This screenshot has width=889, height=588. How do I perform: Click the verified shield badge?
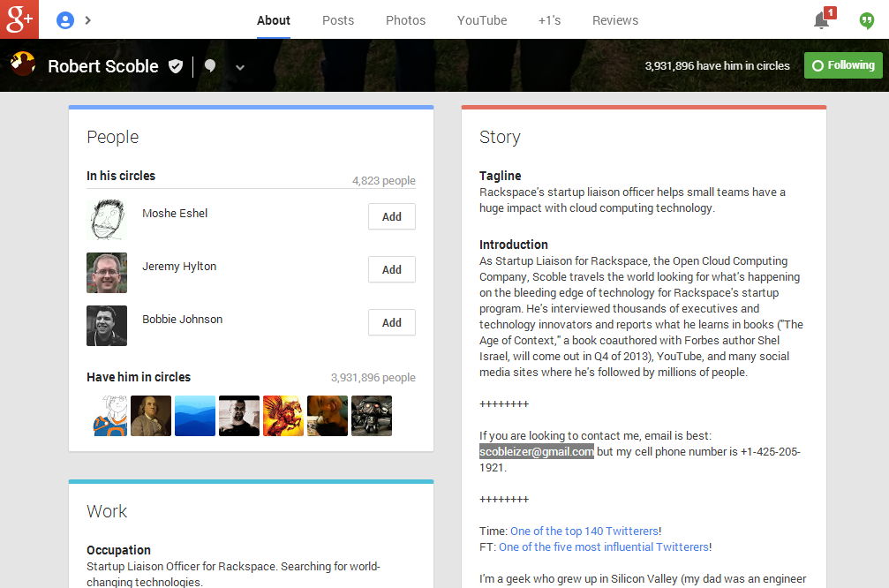click(x=176, y=66)
